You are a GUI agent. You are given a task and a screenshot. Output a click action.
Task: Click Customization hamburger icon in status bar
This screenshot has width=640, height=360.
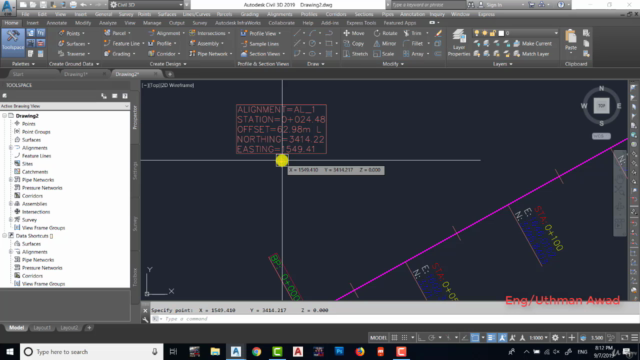click(x=634, y=338)
